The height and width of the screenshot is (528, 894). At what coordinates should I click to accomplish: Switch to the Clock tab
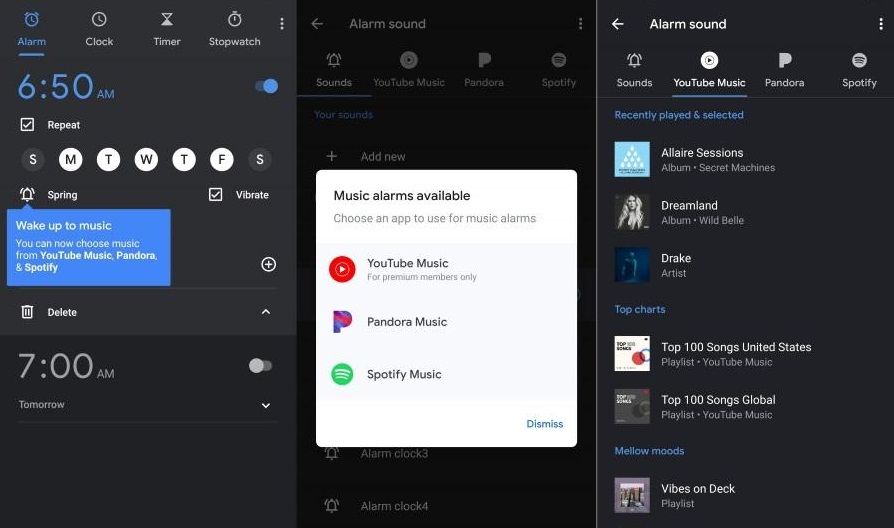pyautogui.click(x=99, y=30)
